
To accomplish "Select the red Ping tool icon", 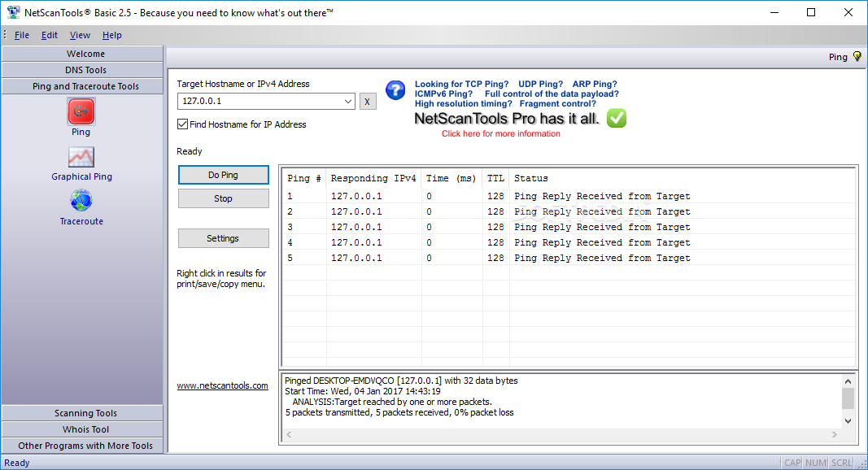I will point(81,111).
